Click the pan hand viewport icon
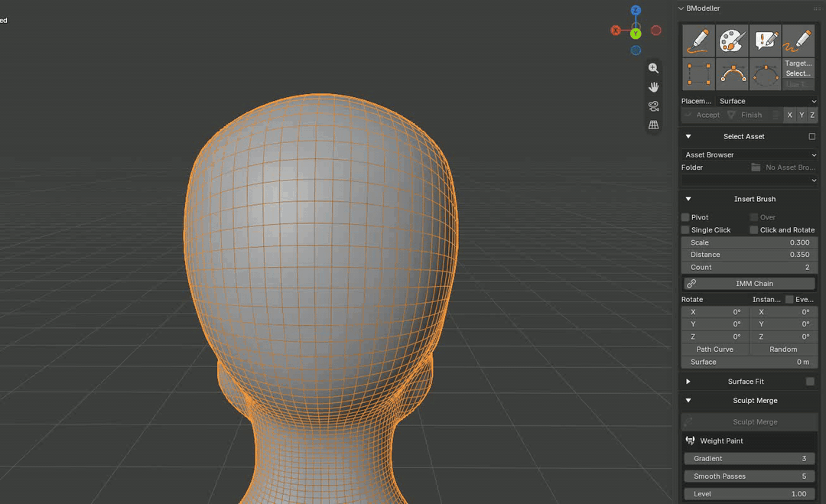This screenshot has width=826, height=504. (x=653, y=87)
